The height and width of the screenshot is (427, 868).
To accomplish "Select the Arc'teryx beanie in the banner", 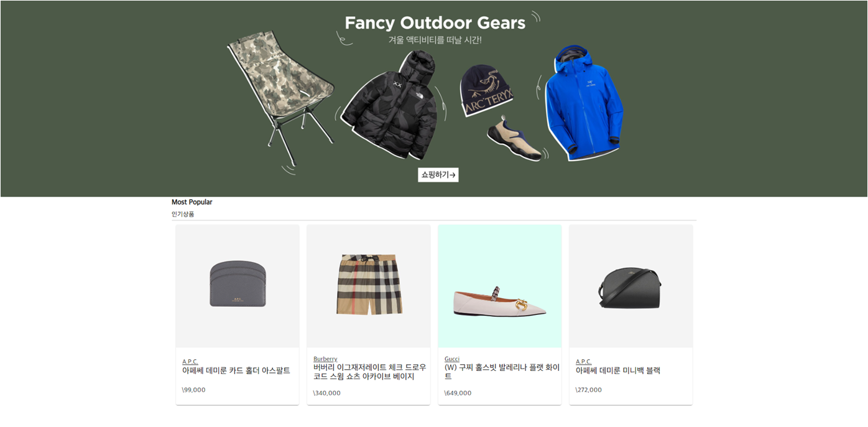I will pyautogui.click(x=486, y=90).
